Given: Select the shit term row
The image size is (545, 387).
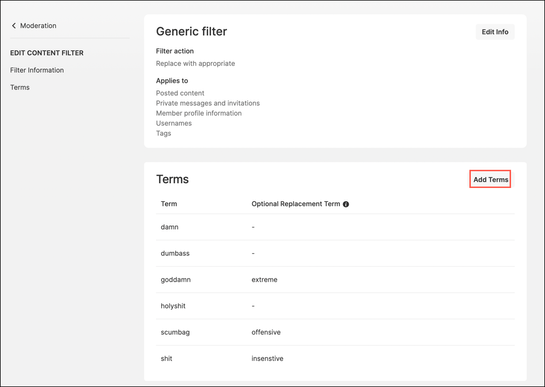Looking at the screenshot, I should tap(335, 358).
